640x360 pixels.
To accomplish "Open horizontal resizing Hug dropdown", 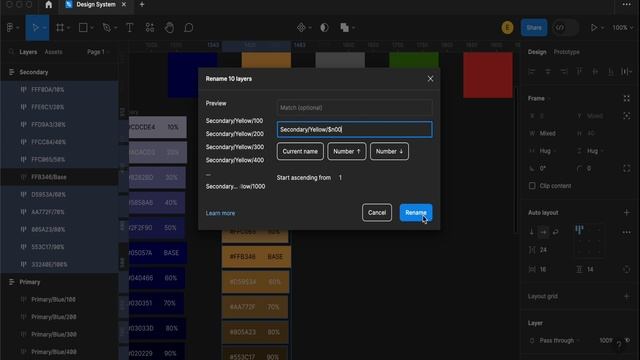I will click(x=547, y=151).
